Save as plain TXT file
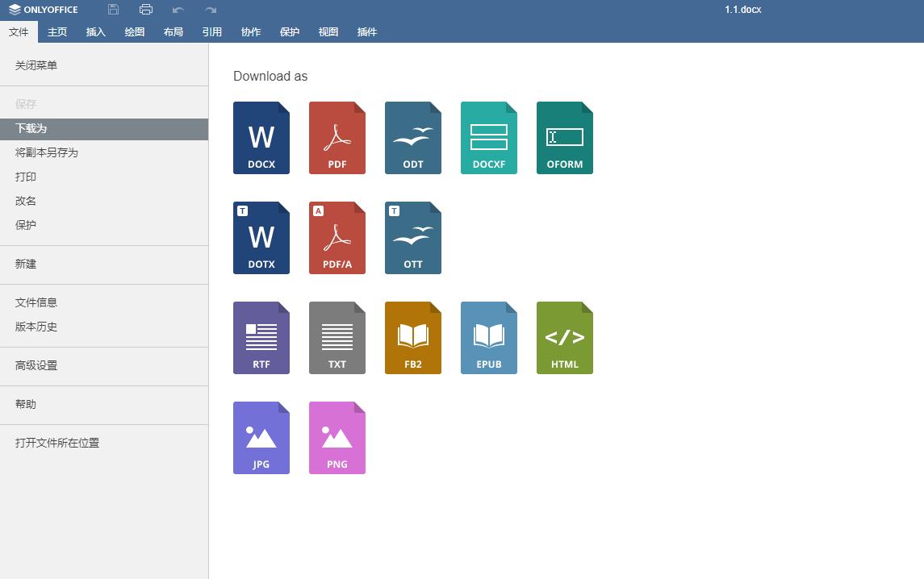The height and width of the screenshot is (579, 924). click(x=337, y=337)
